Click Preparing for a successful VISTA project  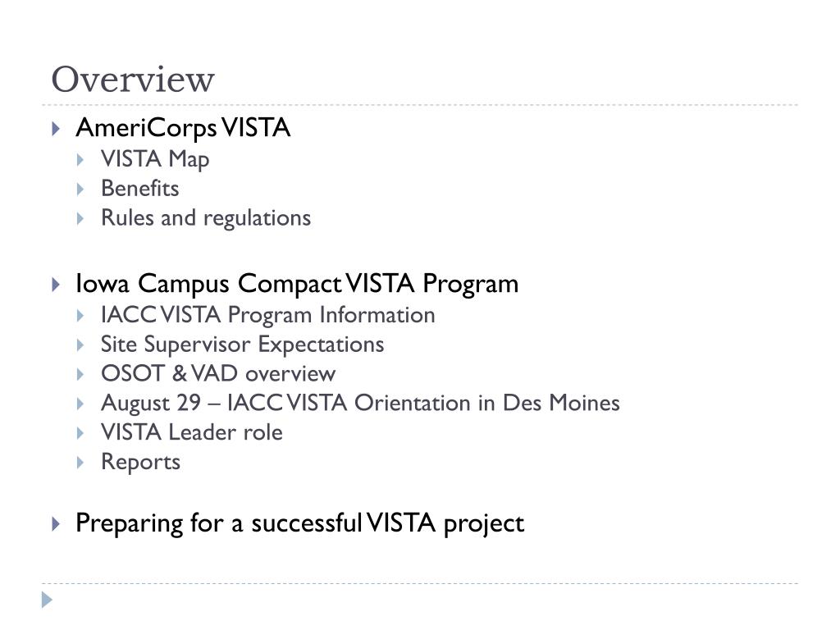coord(300,523)
